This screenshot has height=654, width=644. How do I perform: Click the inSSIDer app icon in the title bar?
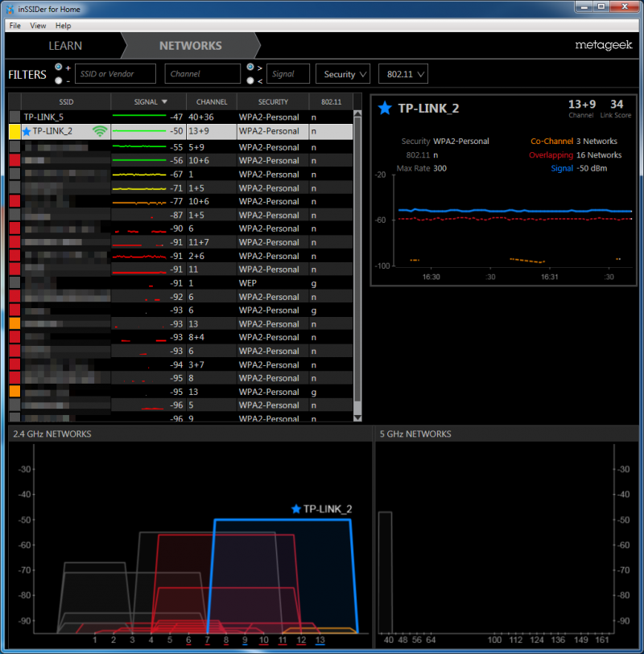pyautogui.click(x=10, y=9)
